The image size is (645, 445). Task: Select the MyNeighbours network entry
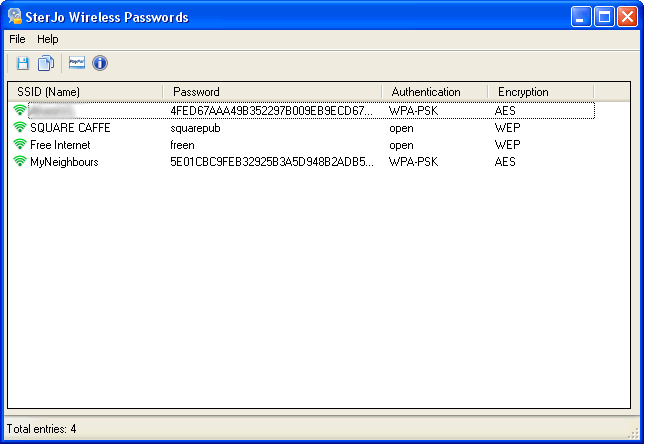click(x=64, y=162)
